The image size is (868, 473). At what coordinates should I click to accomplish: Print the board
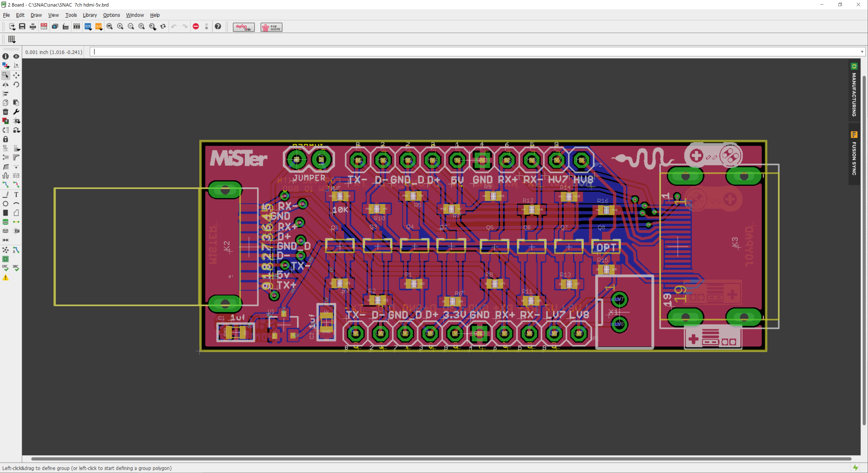pyautogui.click(x=33, y=26)
